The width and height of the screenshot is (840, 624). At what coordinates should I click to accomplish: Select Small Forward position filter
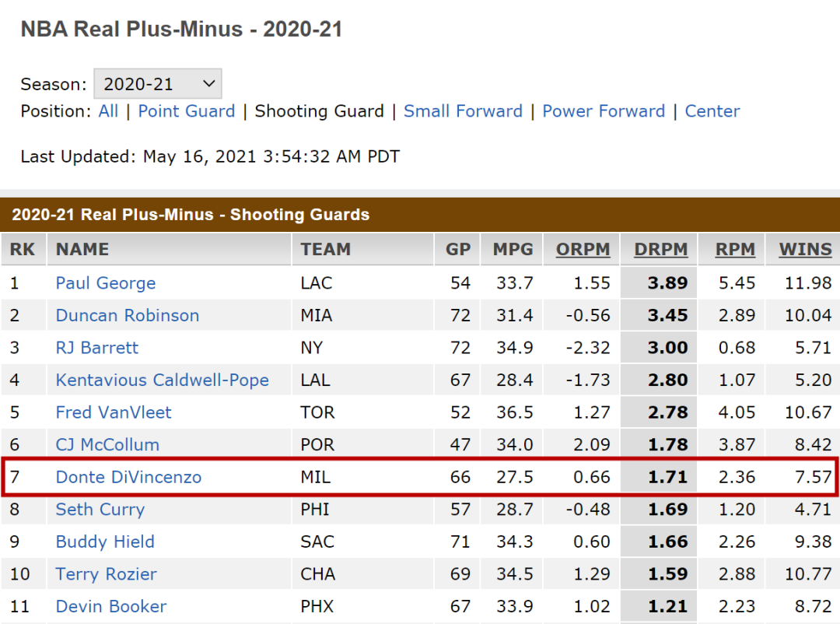463,111
